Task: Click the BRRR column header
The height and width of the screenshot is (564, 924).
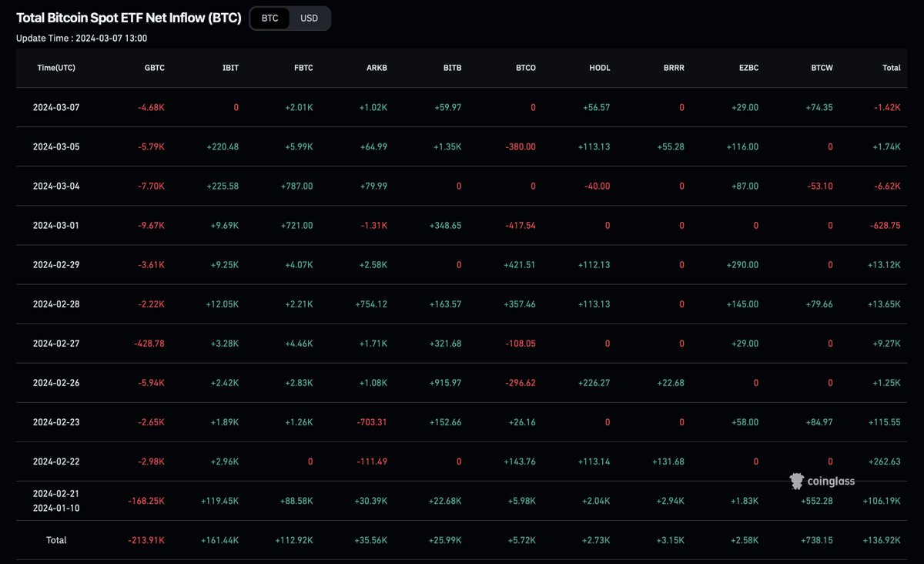Action: [674, 68]
